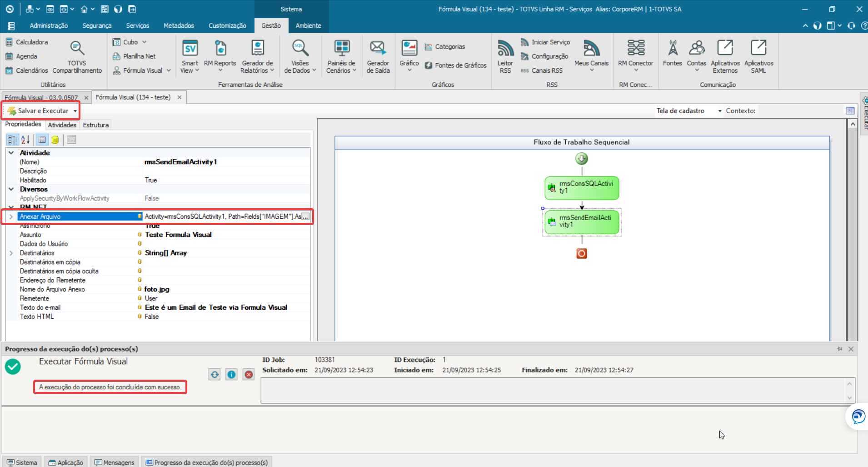
Task: Open Gerador de Saída
Action: pos(378,56)
